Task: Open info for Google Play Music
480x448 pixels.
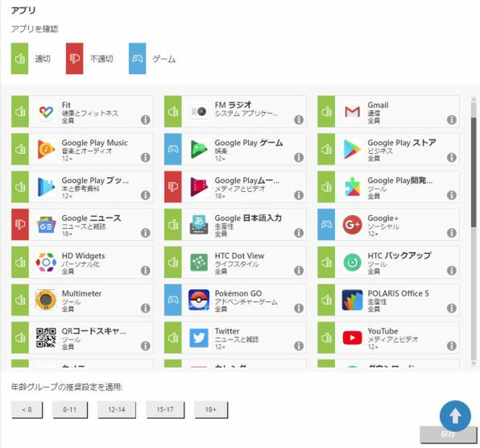Action: click(x=146, y=157)
